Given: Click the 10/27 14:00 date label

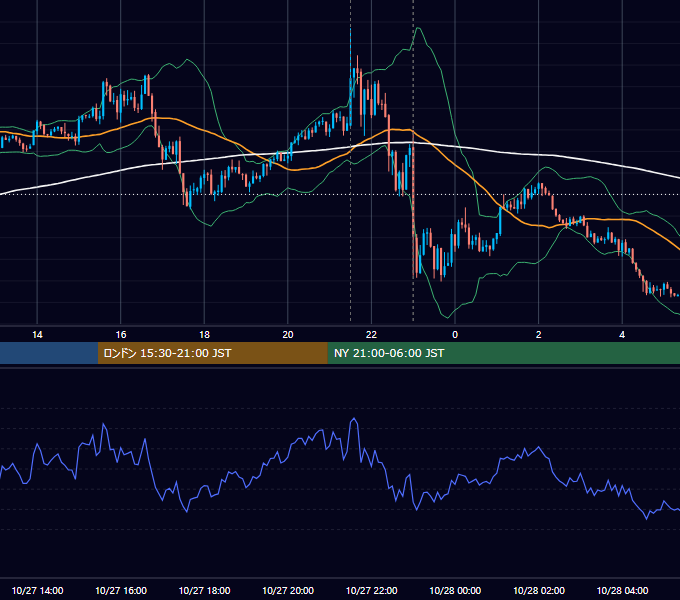Looking at the screenshot, I should point(37,590).
